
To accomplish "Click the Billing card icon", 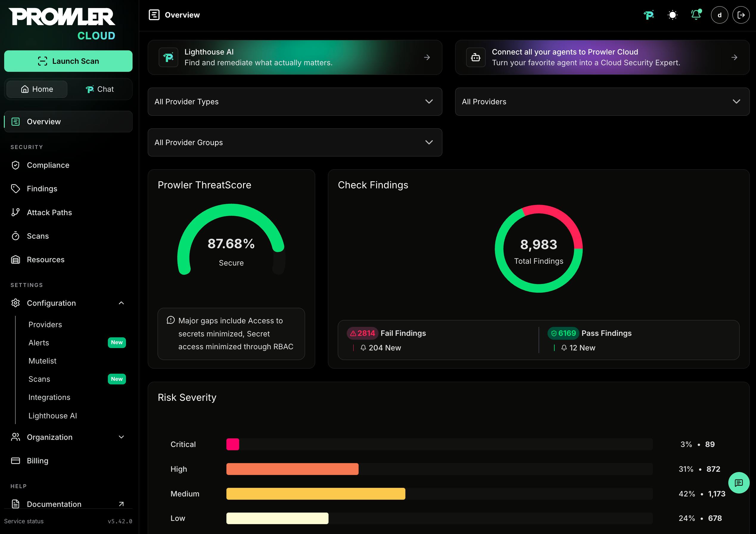I will [15, 460].
